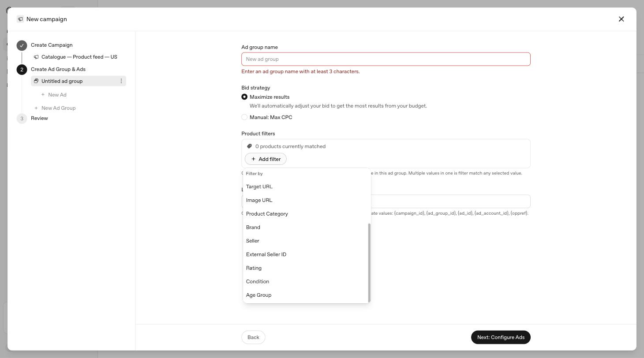The image size is (644, 358).
Task: Click the 0 products currently matched text
Action: [x=290, y=146]
